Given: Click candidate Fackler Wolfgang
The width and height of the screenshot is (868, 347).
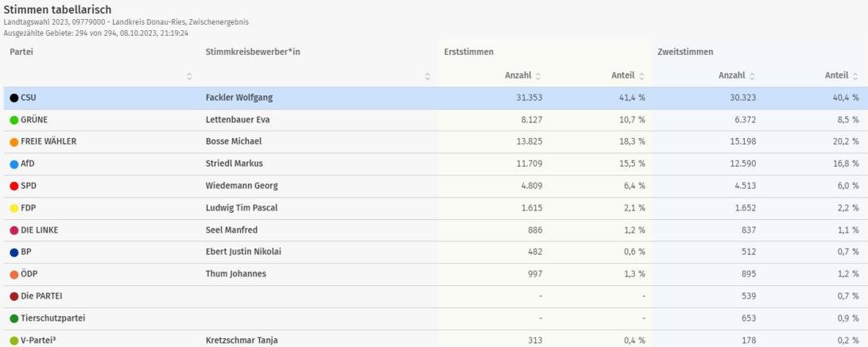Looking at the screenshot, I should (x=239, y=98).
